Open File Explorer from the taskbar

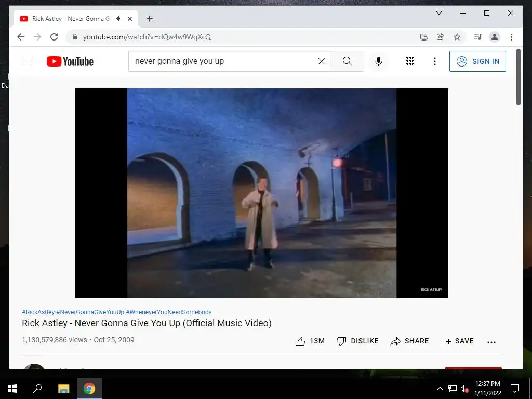pos(63,389)
